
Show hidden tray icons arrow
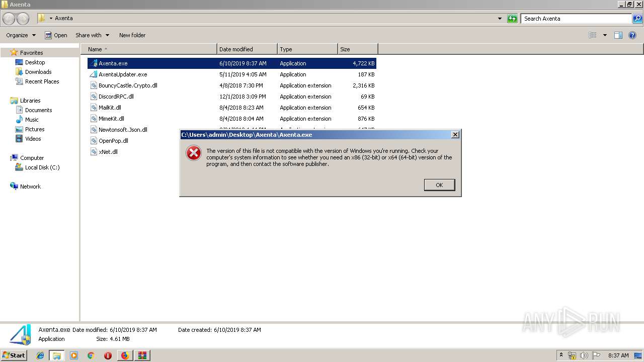[561, 355]
